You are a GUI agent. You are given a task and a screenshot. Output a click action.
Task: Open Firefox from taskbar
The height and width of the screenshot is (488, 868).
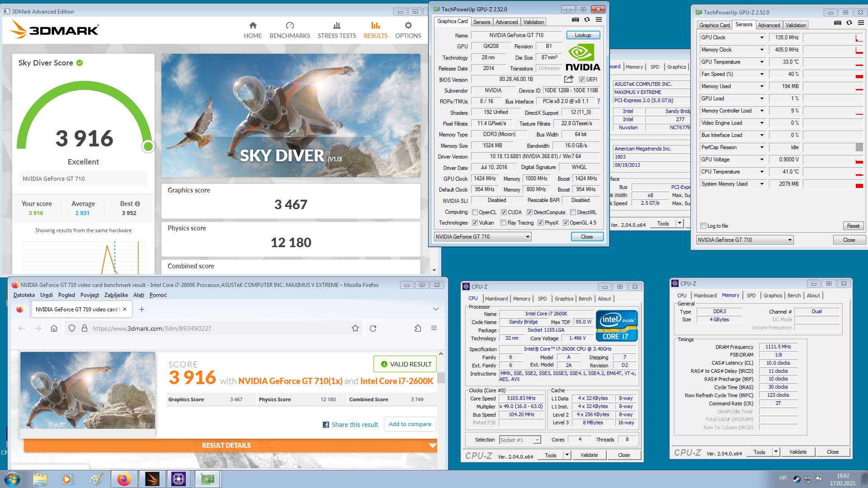124,479
